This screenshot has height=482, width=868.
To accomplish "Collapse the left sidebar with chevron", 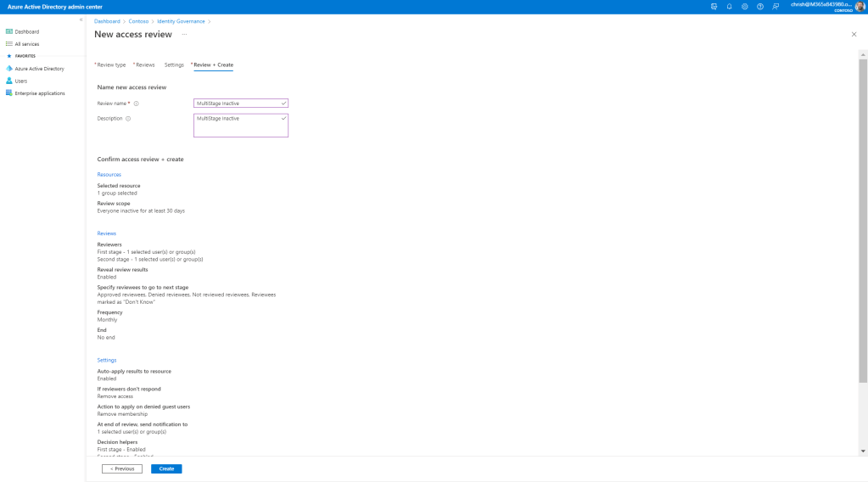I will 81,20.
